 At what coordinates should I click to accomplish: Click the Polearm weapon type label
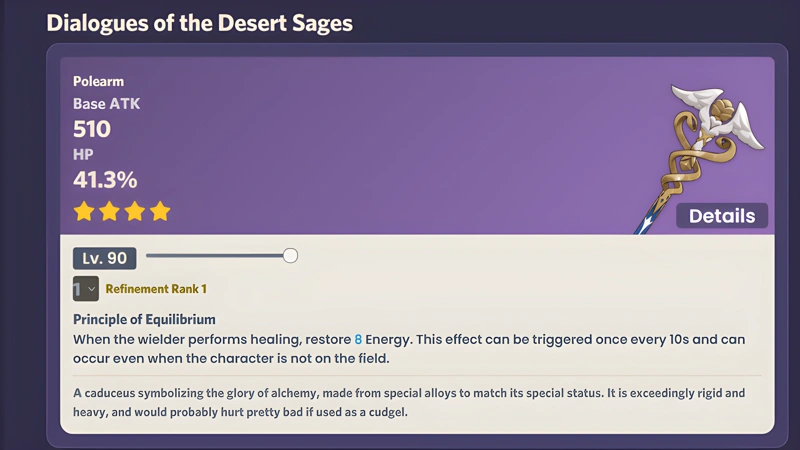click(98, 81)
